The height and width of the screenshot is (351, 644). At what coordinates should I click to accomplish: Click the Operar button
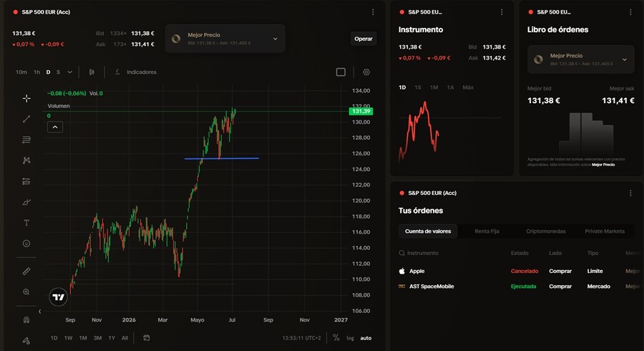363,39
